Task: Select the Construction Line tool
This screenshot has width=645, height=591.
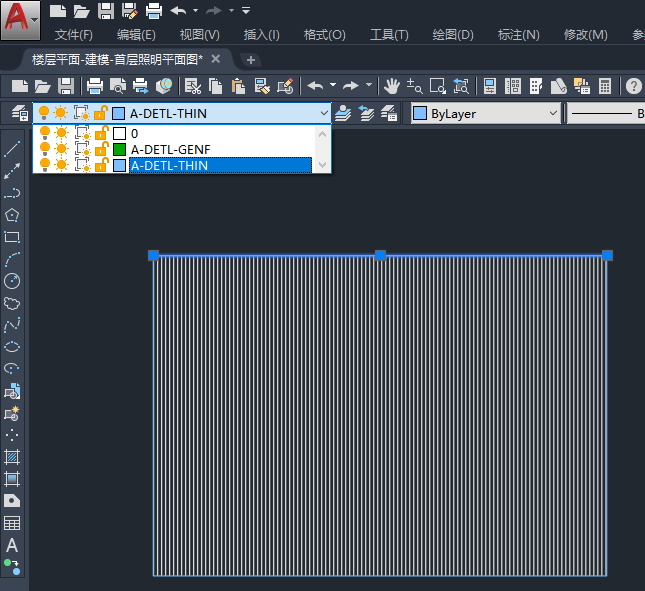Action: 12,171
